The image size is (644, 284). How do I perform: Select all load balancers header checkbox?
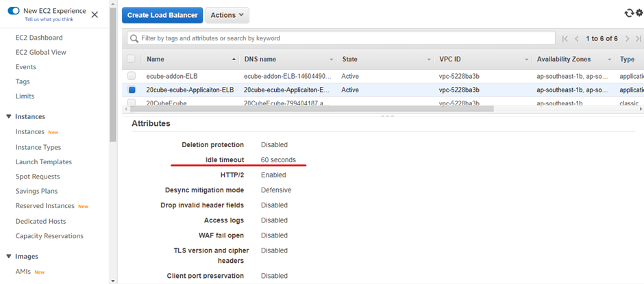(132, 60)
